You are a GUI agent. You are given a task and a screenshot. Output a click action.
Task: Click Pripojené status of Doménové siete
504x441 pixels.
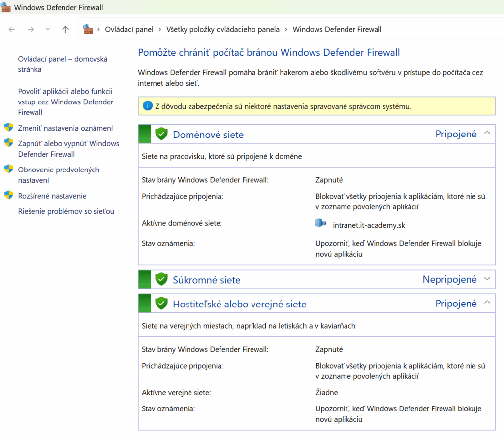click(x=456, y=134)
